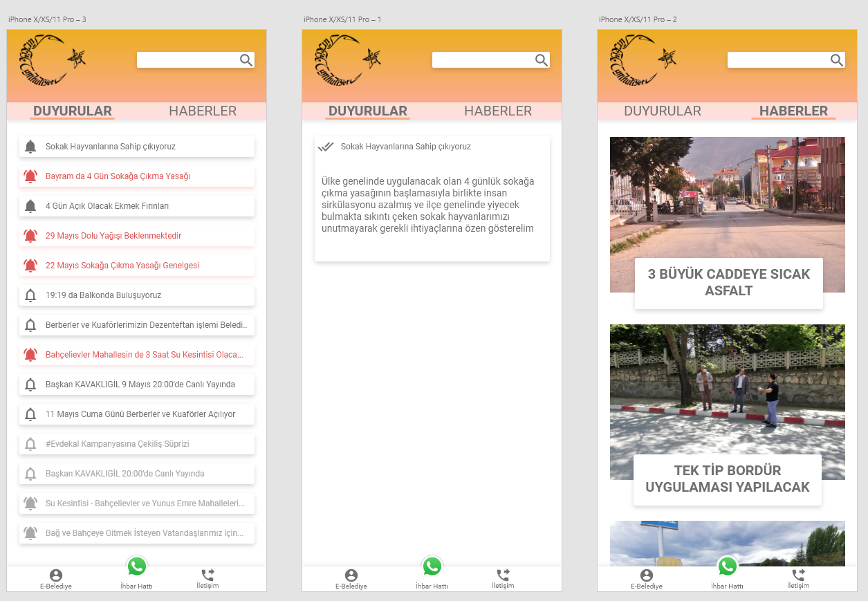Screen dimensions: 868x601
Task: Tap the WhatsApp İhbar Hattı icon in Pro – 1
Action: [x=432, y=566]
